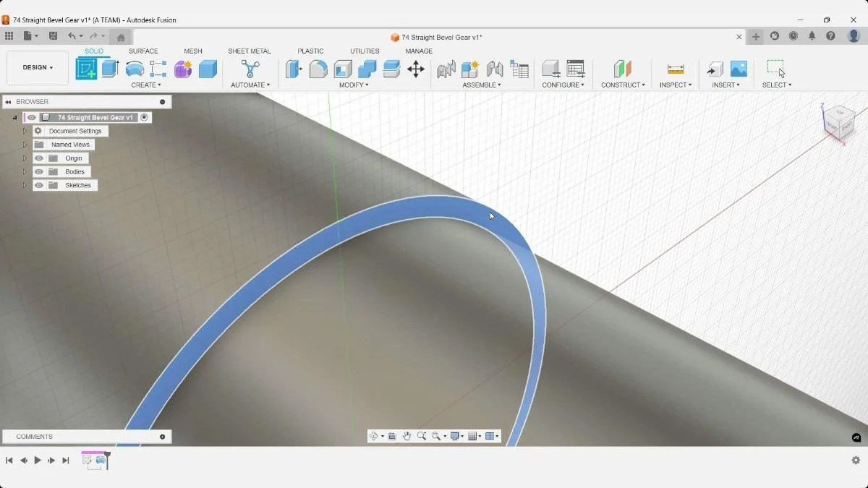
Task: Toggle visibility of the Bodies folder
Action: [39, 172]
